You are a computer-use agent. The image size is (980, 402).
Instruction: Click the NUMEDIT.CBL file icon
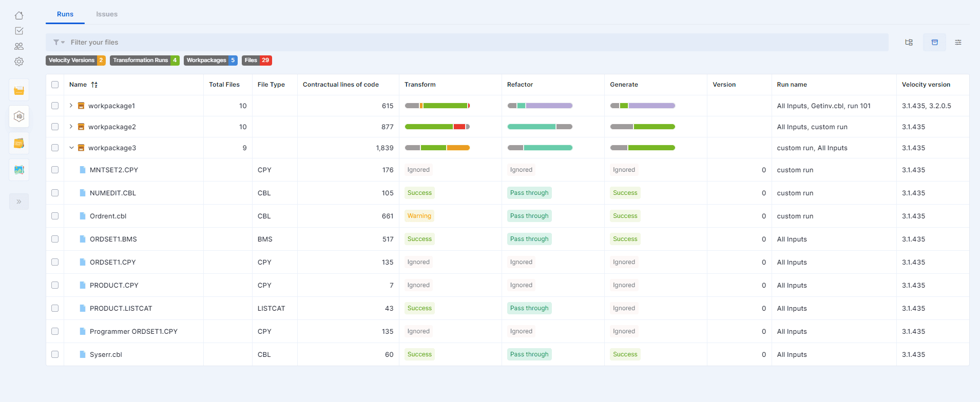[83, 193]
